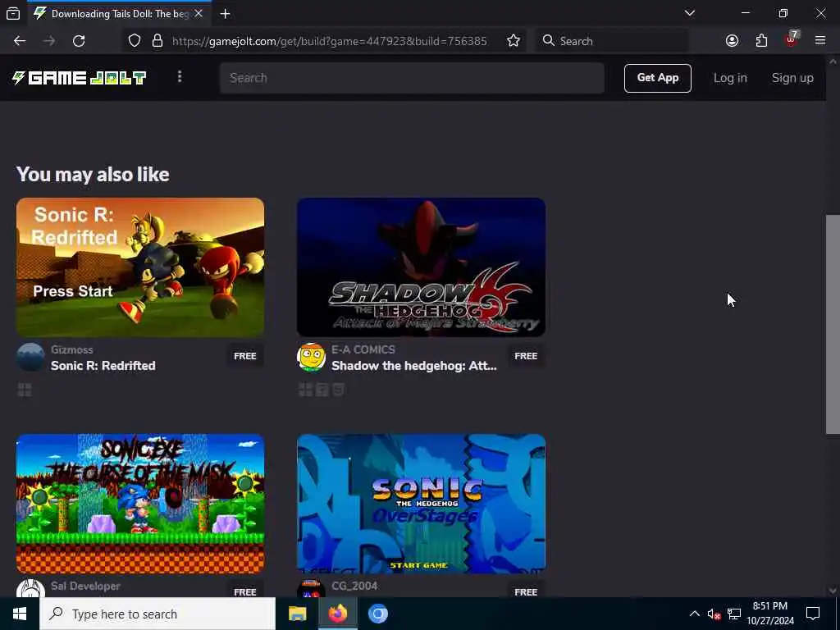Click the Log in link
840x630 pixels.
[x=729, y=78]
